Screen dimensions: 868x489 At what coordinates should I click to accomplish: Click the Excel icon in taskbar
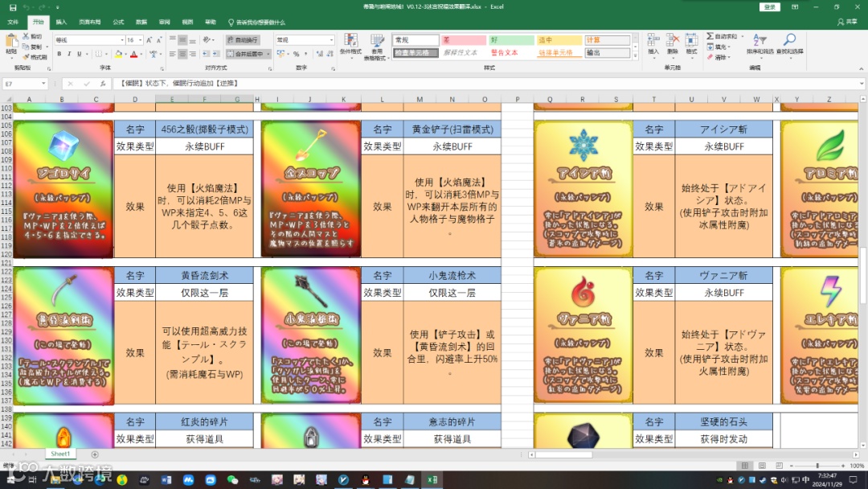click(x=432, y=479)
